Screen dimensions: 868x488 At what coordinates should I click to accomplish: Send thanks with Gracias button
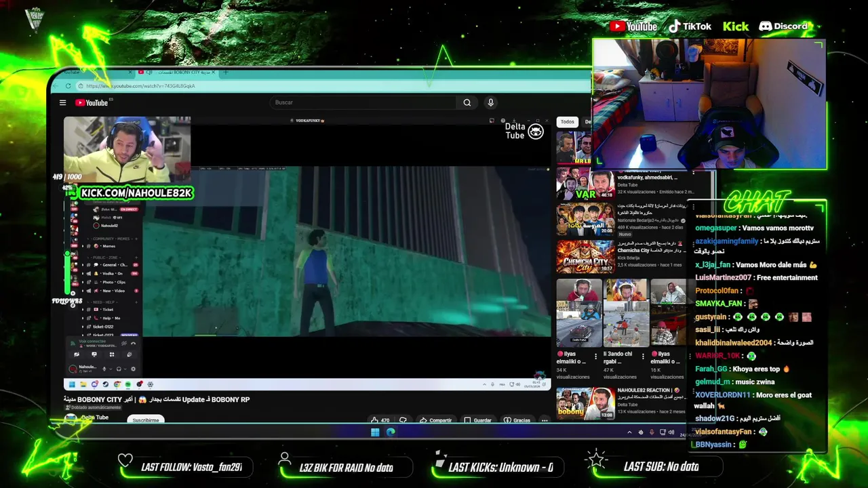click(x=517, y=420)
